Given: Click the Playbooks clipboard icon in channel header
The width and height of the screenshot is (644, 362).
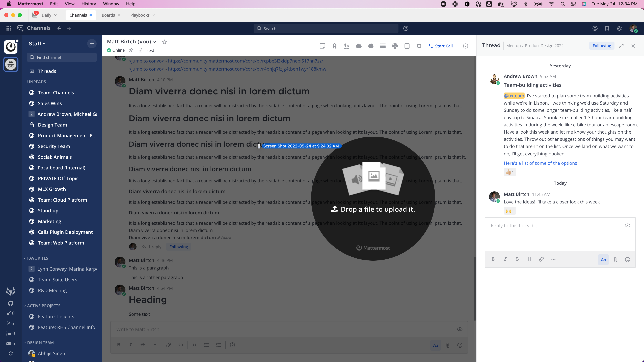Looking at the screenshot, I should pyautogui.click(x=407, y=46).
